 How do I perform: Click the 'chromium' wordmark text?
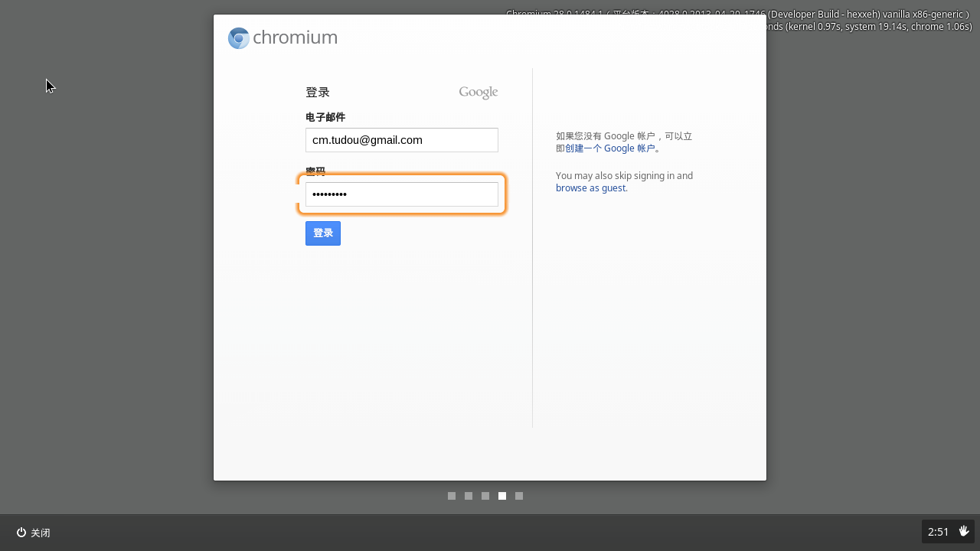[x=295, y=37]
